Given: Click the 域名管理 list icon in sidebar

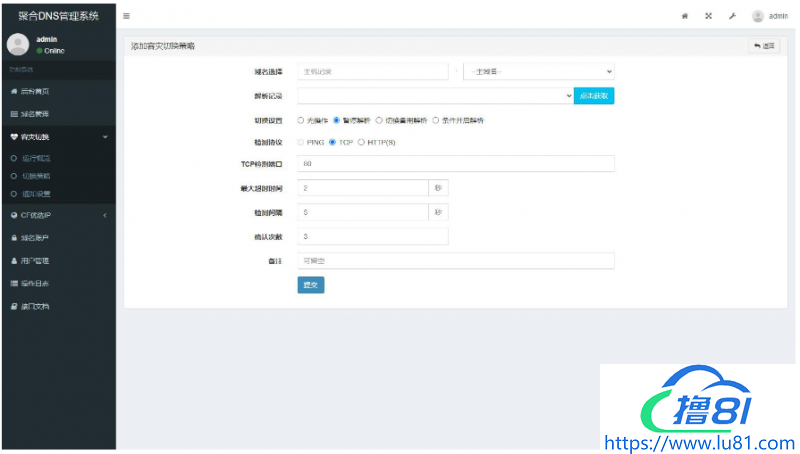Looking at the screenshot, I should coord(14,114).
